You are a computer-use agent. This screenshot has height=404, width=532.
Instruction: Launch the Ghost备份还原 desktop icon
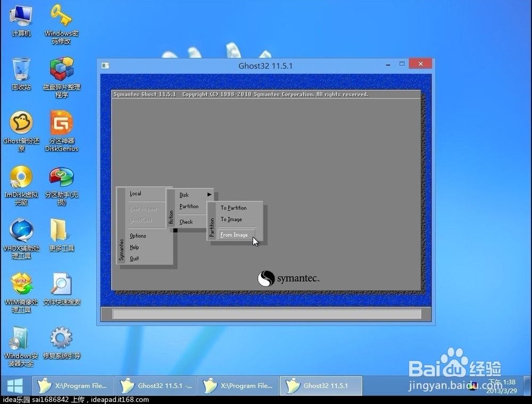(21, 131)
